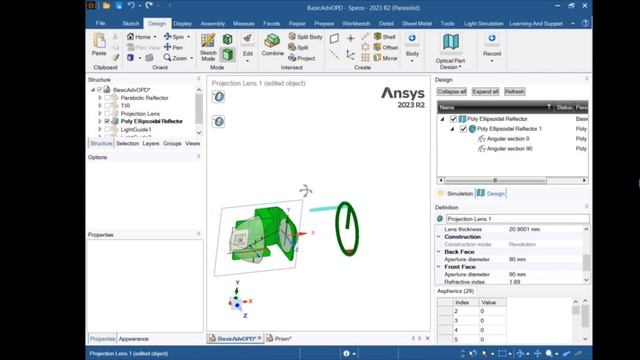This screenshot has width=640, height=360.
Task: Uncheck Poly Ellipsoidal Reflector in Design panel
Action: 453,119
